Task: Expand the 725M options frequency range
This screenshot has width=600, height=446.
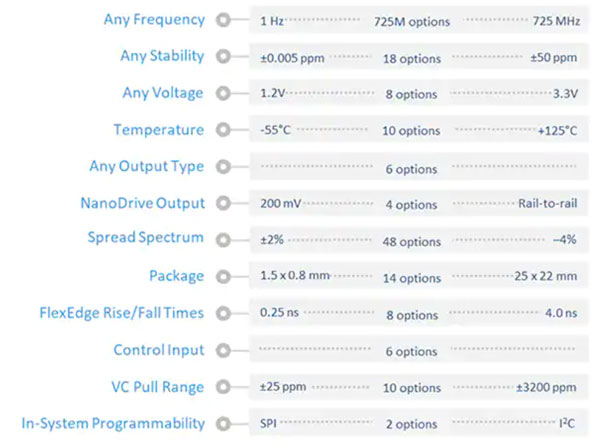Action: tap(412, 21)
